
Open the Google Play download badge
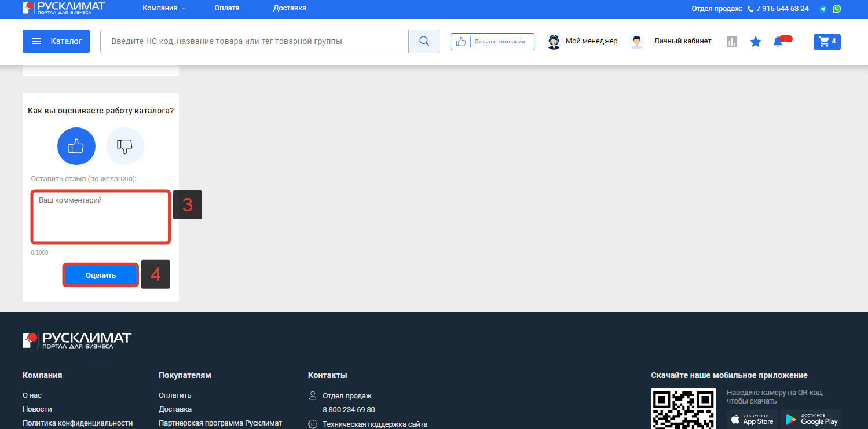pos(811,419)
